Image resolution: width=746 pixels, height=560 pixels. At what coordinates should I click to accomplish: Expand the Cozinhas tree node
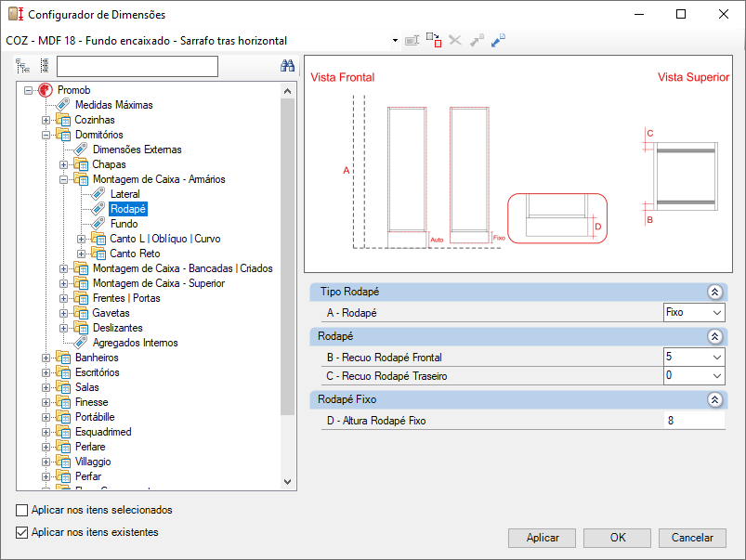click(46, 120)
